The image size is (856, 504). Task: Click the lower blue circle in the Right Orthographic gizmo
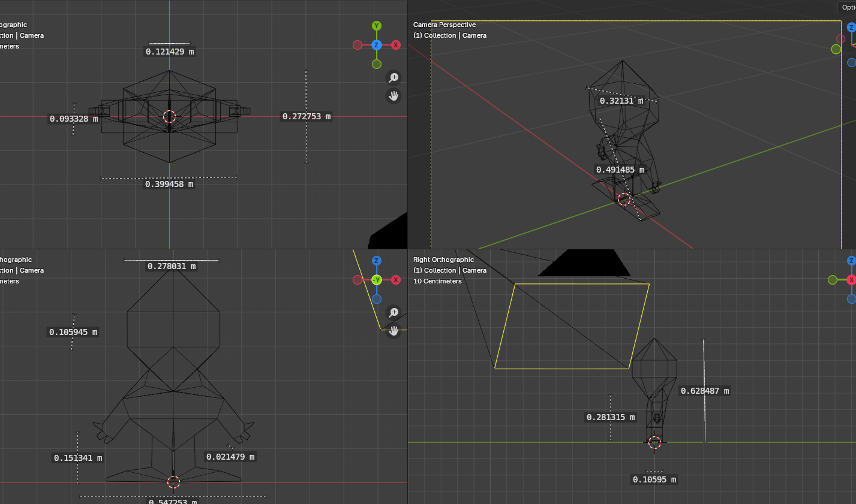(x=852, y=299)
